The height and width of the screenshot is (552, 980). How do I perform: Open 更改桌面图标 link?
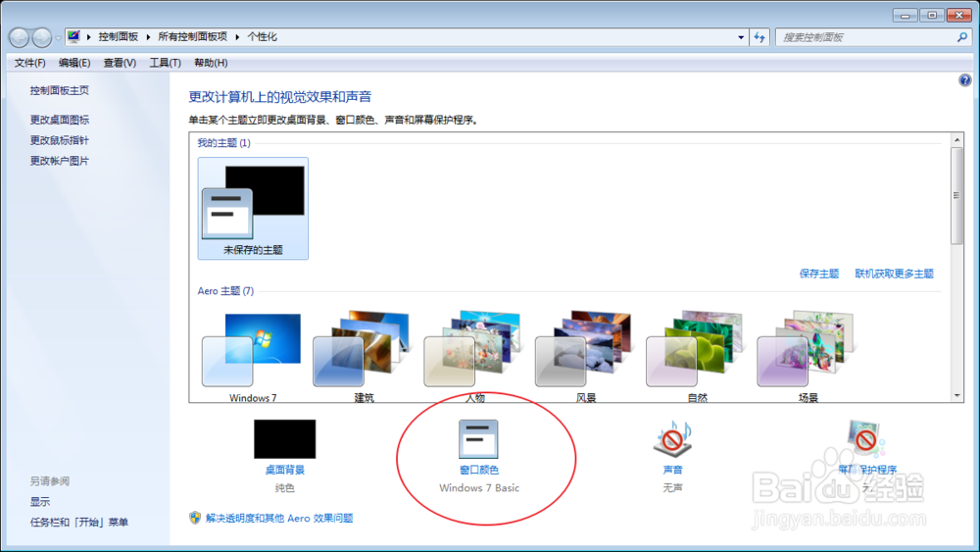click(x=60, y=120)
